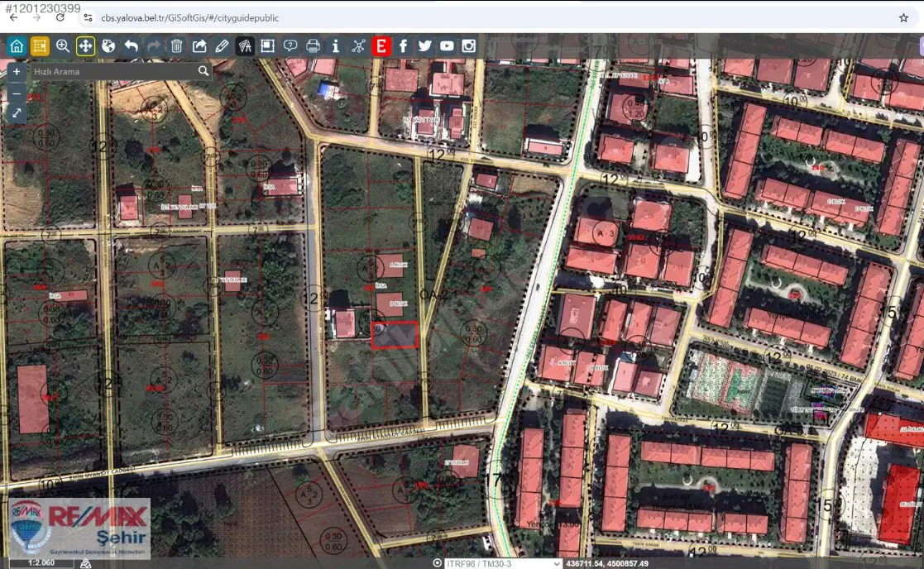Open the Instagram link icon

pos(468,46)
